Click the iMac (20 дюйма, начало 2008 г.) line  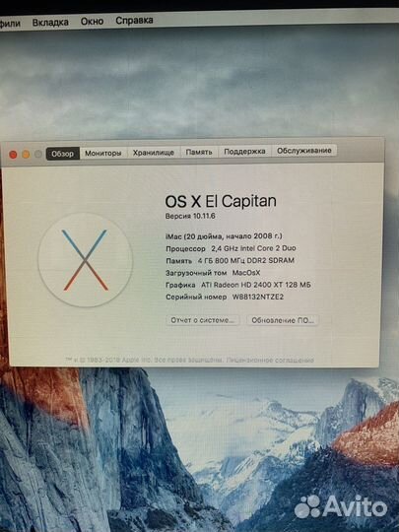(x=224, y=236)
